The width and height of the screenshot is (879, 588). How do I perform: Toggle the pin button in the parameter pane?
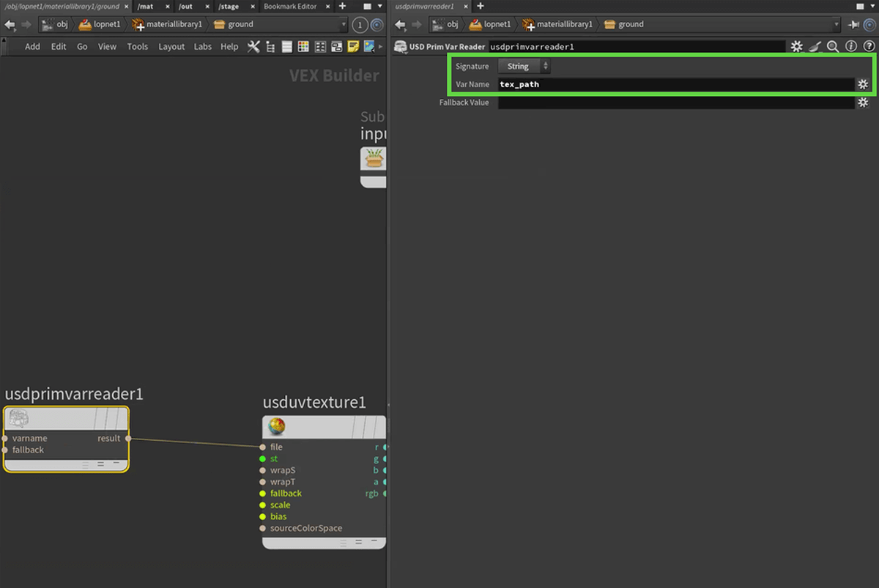pyautogui.click(x=853, y=24)
